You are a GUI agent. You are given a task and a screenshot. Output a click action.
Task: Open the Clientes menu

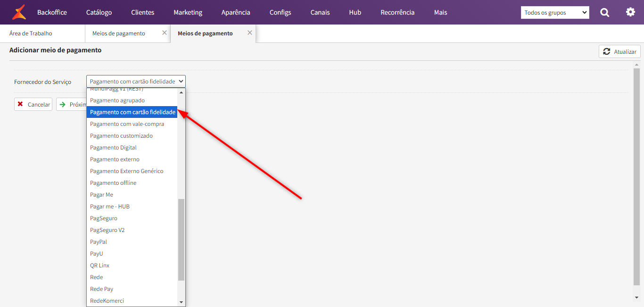(x=143, y=12)
